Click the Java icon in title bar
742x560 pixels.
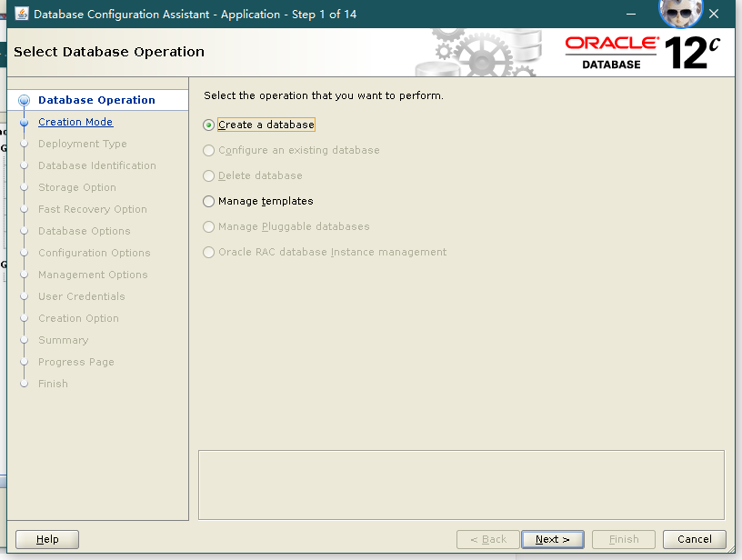click(x=22, y=14)
